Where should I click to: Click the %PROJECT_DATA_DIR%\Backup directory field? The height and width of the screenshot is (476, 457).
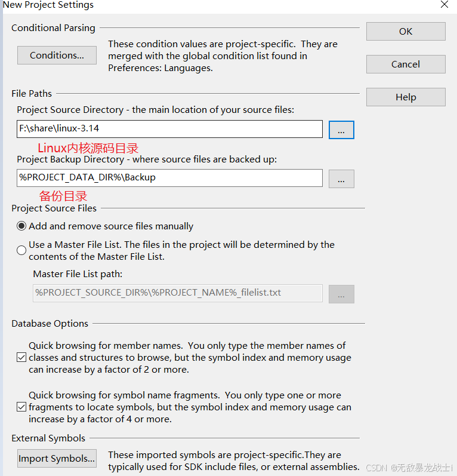pyautogui.click(x=169, y=178)
